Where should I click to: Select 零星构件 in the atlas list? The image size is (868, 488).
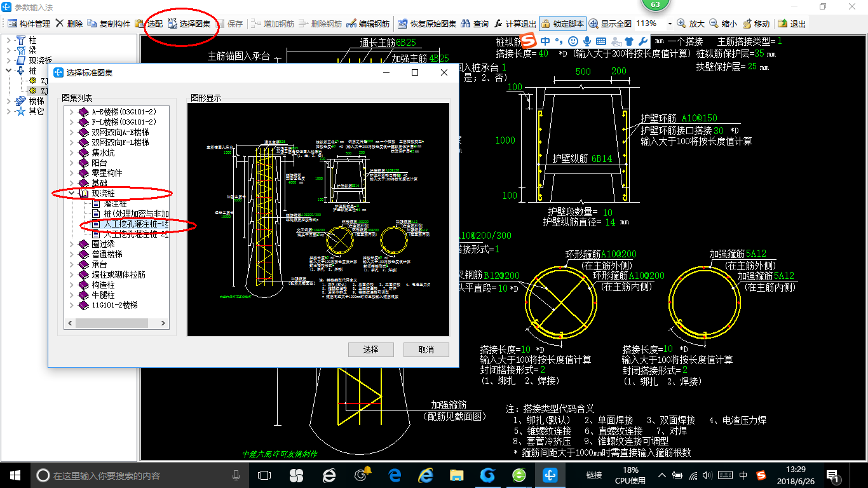click(107, 173)
